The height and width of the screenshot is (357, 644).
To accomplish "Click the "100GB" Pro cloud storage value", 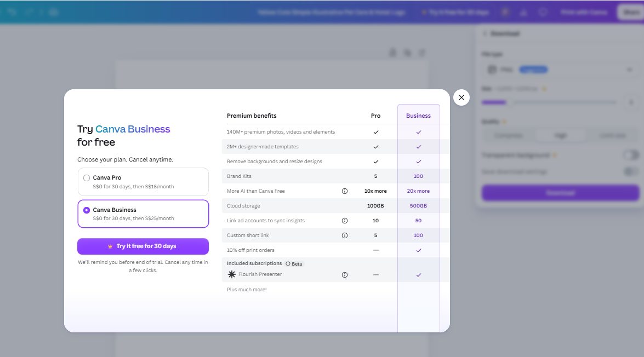I will click(x=375, y=206).
